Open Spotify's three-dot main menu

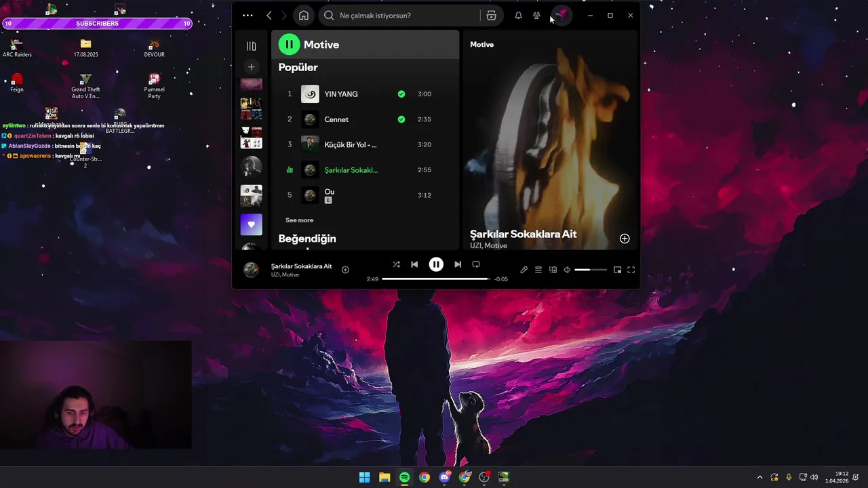pyautogui.click(x=248, y=16)
